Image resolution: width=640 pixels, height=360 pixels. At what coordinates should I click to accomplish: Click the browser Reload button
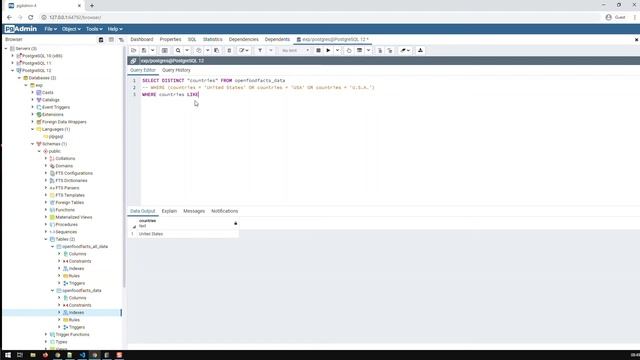tap(31, 18)
